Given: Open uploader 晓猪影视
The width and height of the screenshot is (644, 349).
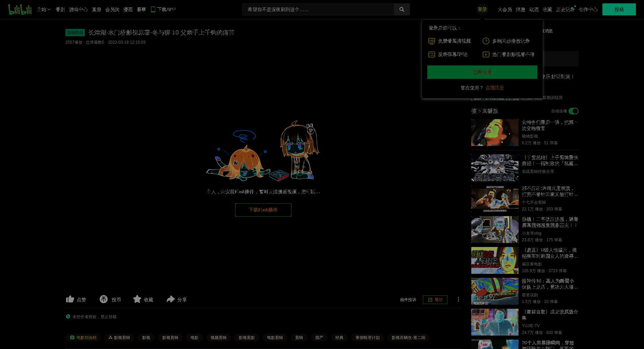Looking at the screenshot, I should click(x=530, y=136).
